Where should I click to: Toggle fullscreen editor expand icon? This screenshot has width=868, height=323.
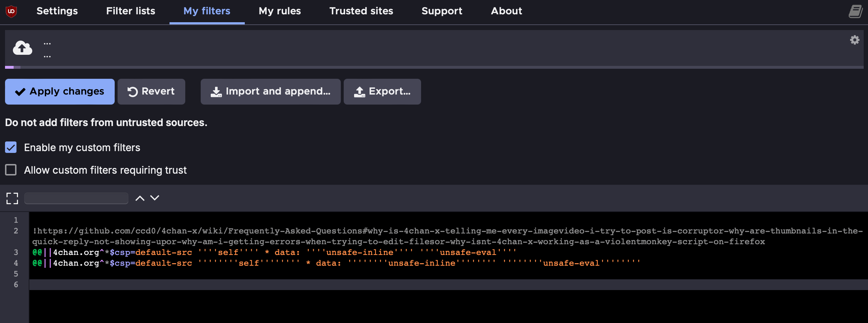(x=12, y=198)
